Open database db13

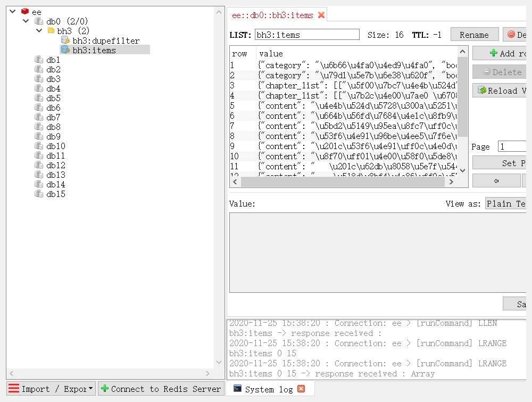(x=56, y=175)
